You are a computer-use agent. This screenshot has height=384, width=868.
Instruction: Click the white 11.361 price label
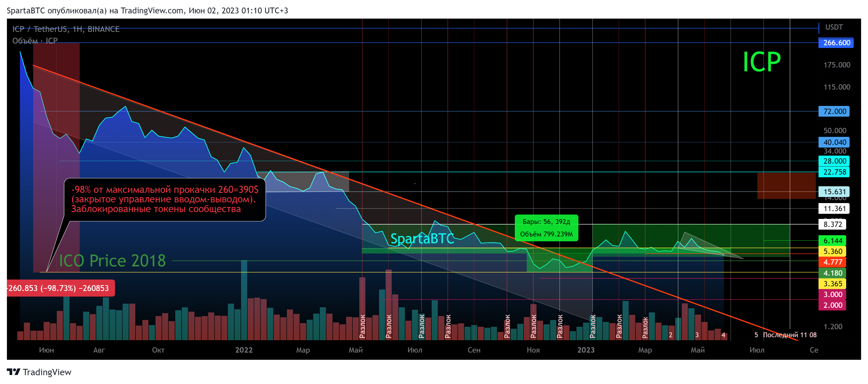[834, 209]
